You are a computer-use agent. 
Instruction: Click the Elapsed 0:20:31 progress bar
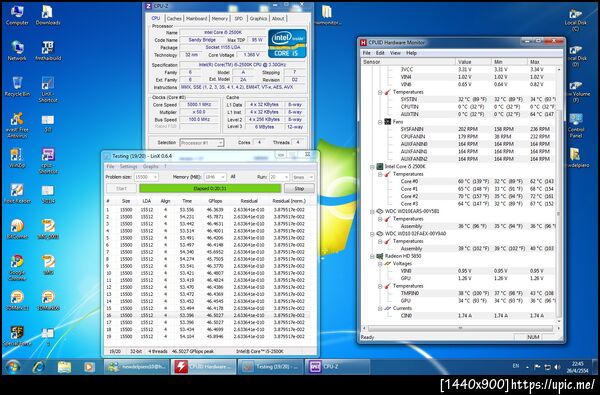pos(210,188)
